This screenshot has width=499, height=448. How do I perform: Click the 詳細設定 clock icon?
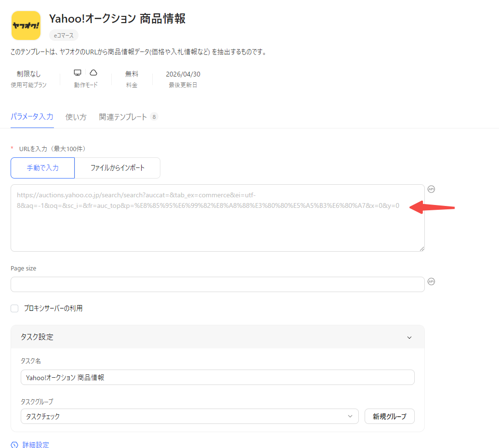(x=14, y=445)
